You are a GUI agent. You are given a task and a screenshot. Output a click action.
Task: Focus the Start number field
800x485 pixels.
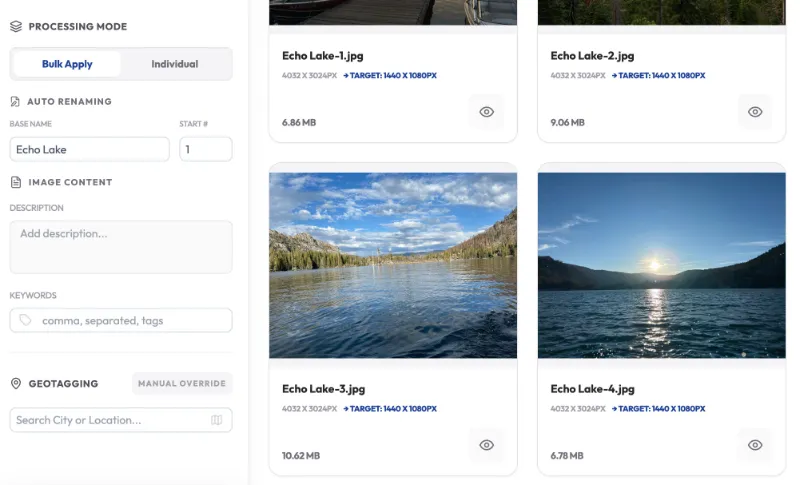tap(206, 149)
